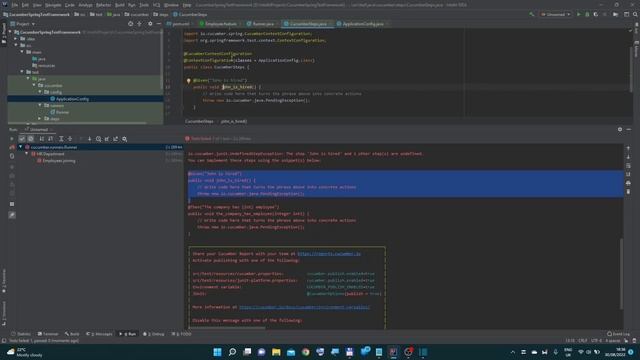Open the Unnamed run configuration dropdown
Screen dimensions: 640x360
coord(555,14)
